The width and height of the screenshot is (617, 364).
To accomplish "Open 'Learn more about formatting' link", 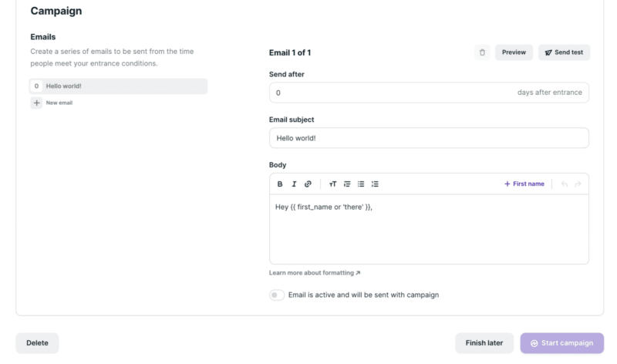I will pos(315,273).
